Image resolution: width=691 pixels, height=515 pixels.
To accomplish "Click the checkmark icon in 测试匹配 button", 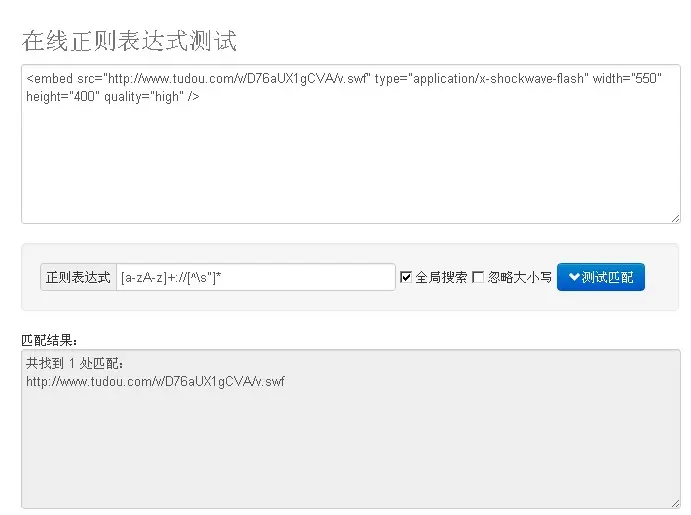I will click(574, 277).
